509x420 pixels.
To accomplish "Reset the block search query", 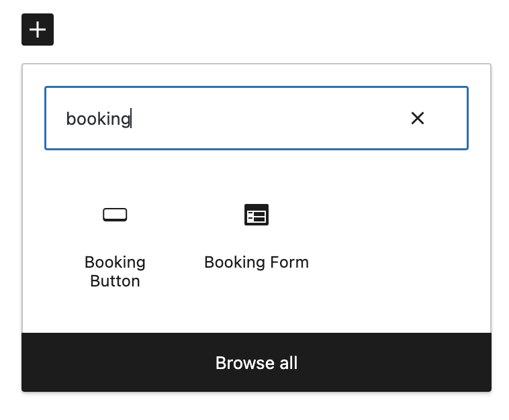I will (418, 119).
